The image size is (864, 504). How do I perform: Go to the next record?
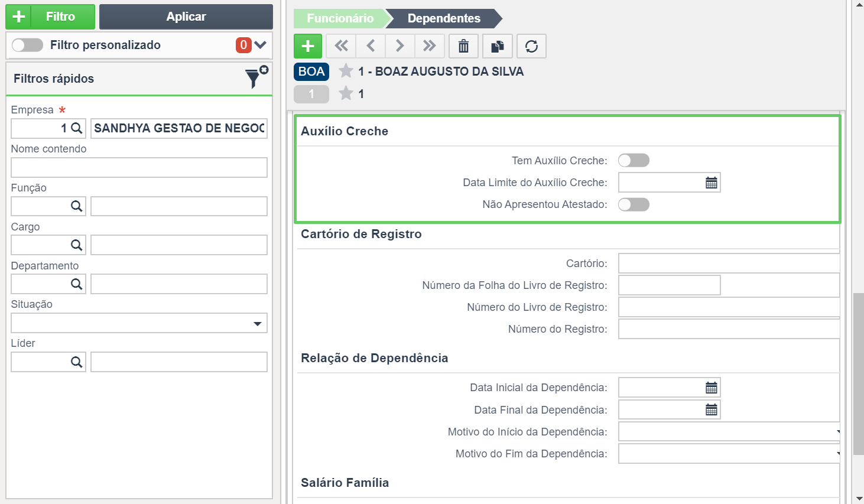400,46
